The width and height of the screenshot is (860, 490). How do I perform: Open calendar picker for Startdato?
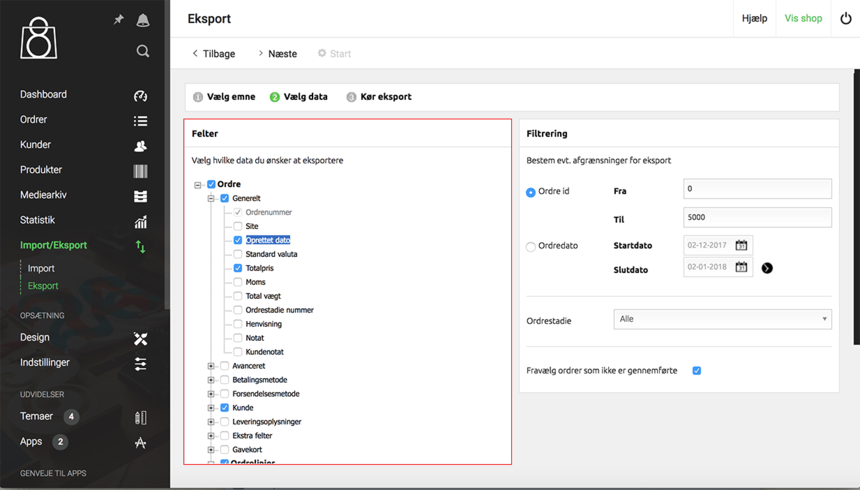click(741, 245)
